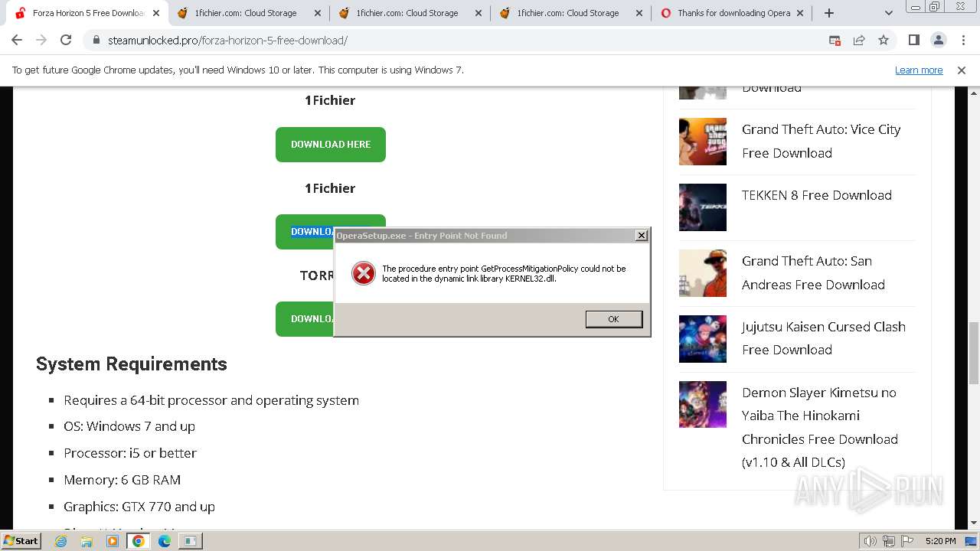Open a new browser tab

click(x=828, y=13)
